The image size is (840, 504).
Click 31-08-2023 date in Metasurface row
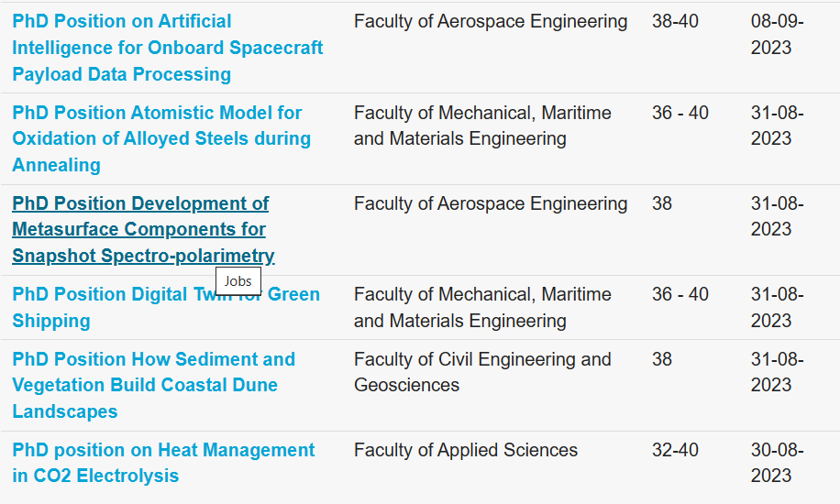(x=777, y=216)
